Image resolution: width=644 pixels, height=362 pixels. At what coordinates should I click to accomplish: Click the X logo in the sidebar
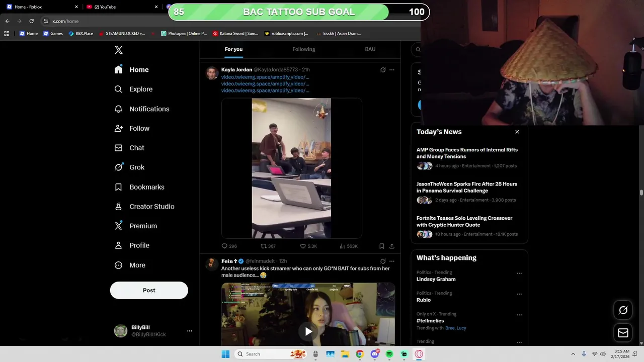pyautogui.click(x=119, y=50)
